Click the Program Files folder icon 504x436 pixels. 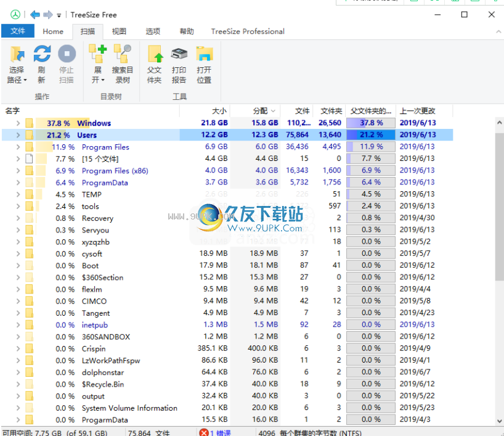click(x=29, y=147)
